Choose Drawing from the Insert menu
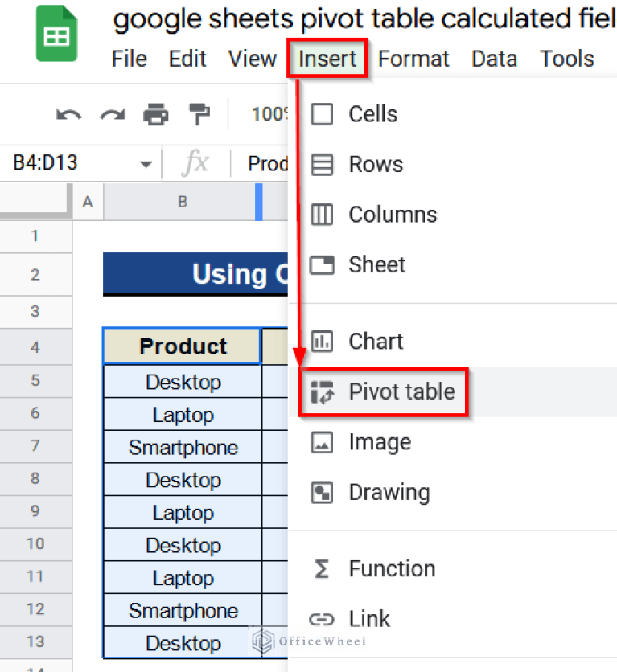The image size is (617, 672). (453, 493)
